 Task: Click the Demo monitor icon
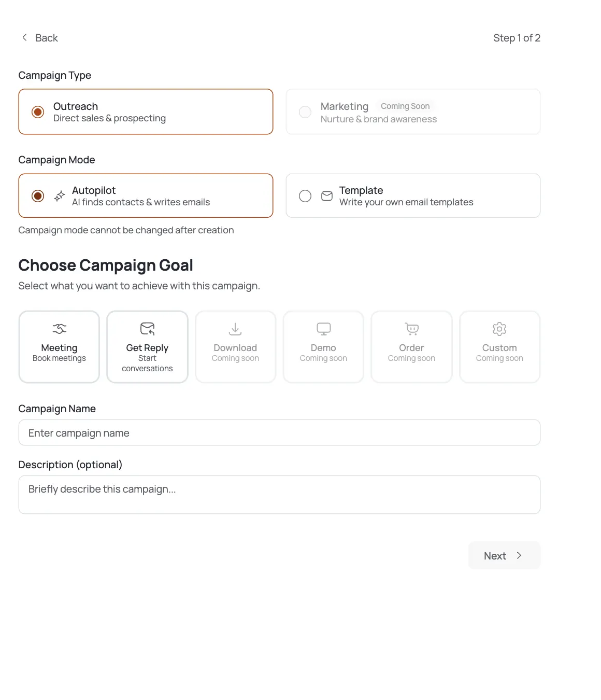click(324, 329)
